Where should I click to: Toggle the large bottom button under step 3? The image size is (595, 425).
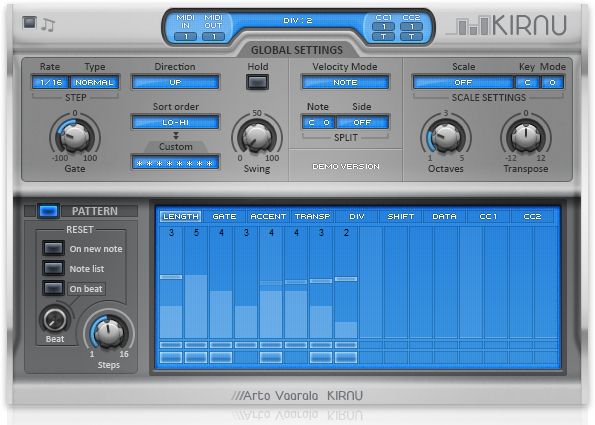tap(221, 357)
